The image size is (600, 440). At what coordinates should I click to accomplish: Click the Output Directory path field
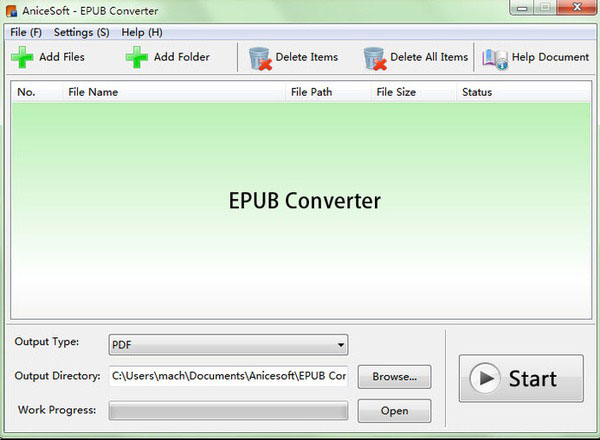pos(228,376)
